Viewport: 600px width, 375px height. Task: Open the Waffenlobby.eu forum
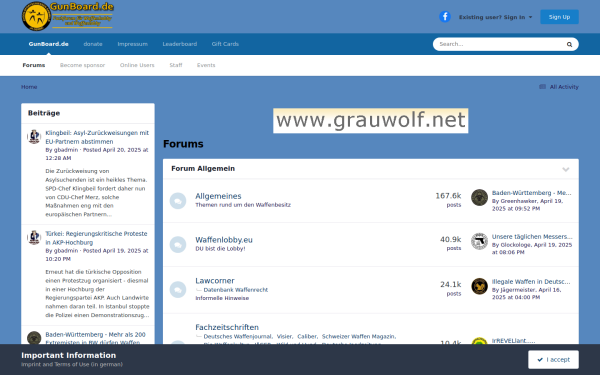(x=224, y=240)
